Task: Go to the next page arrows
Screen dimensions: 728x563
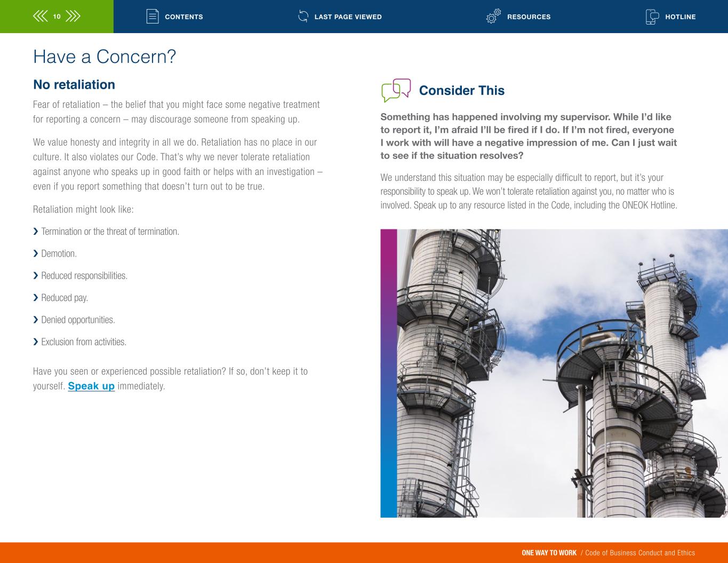Action: coord(73,17)
